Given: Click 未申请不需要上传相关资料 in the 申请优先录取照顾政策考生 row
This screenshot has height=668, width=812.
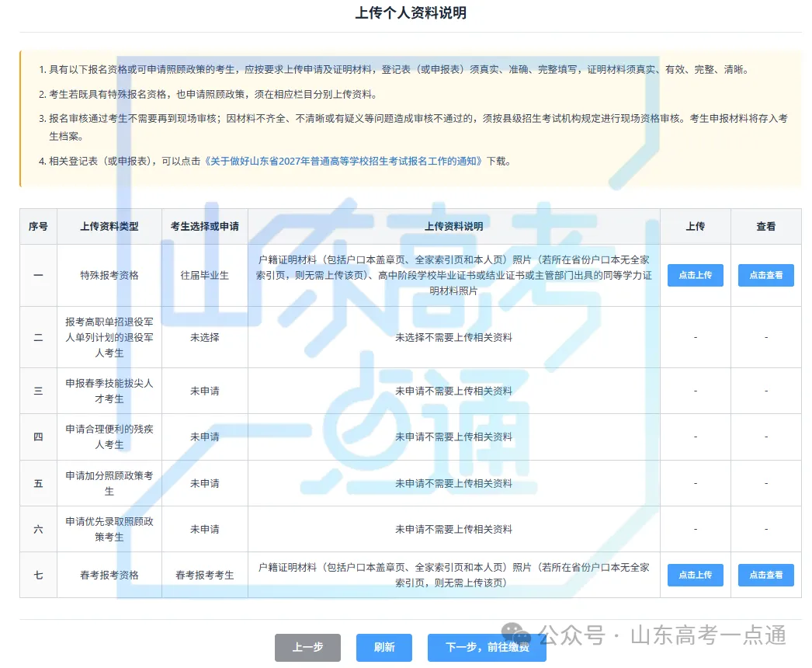Looking at the screenshot, I should [453, 529].
